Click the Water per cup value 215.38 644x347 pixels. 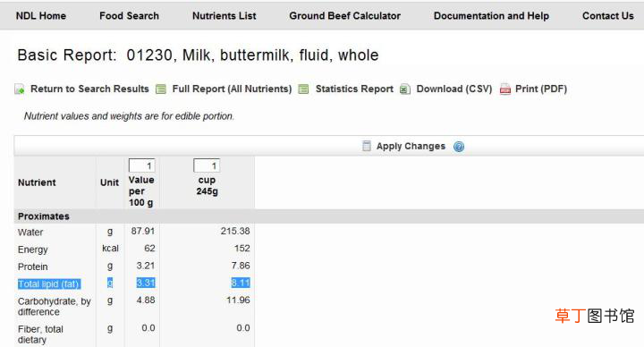pos(235,232)
